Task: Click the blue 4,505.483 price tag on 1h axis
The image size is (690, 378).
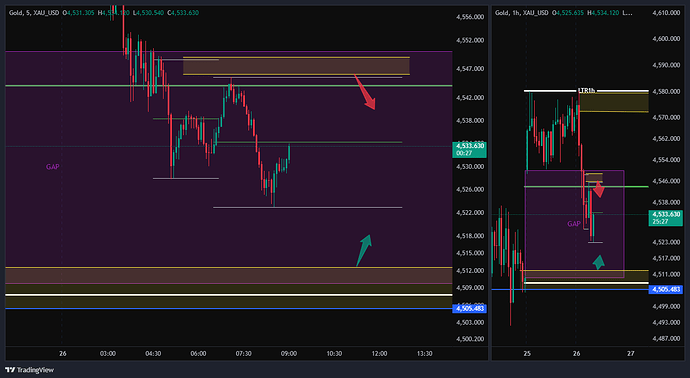Action: pyautogui.click(x=665, y=289)
